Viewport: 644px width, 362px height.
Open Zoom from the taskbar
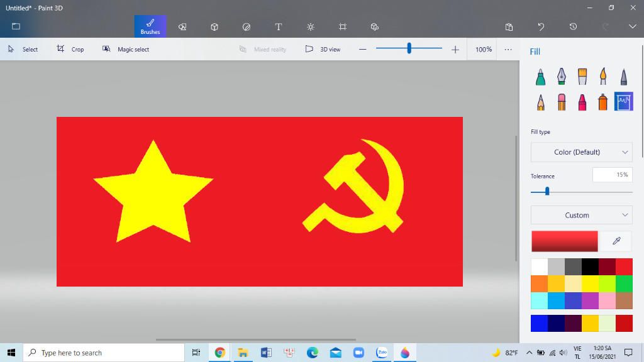[358, 353]
